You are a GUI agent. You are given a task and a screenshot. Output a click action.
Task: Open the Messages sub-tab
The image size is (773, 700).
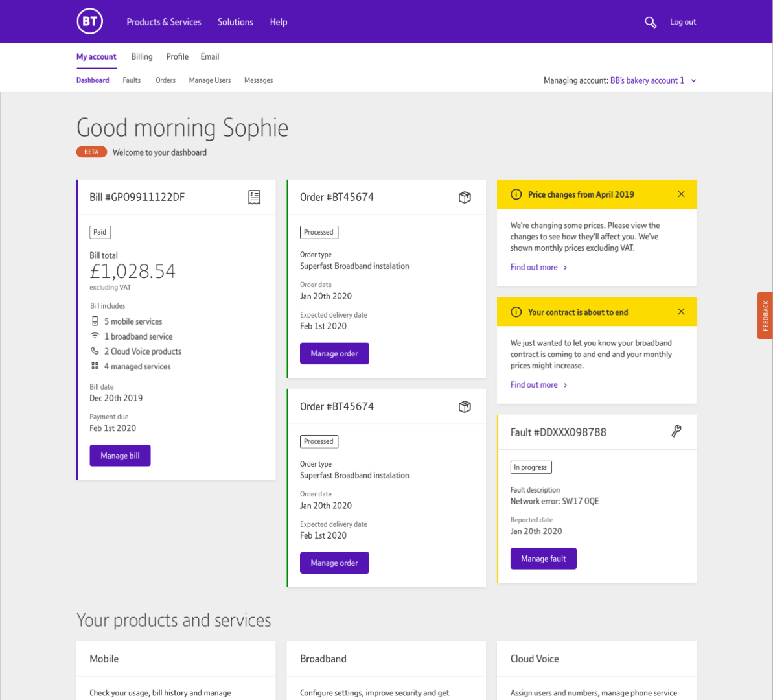pos(259,80)
